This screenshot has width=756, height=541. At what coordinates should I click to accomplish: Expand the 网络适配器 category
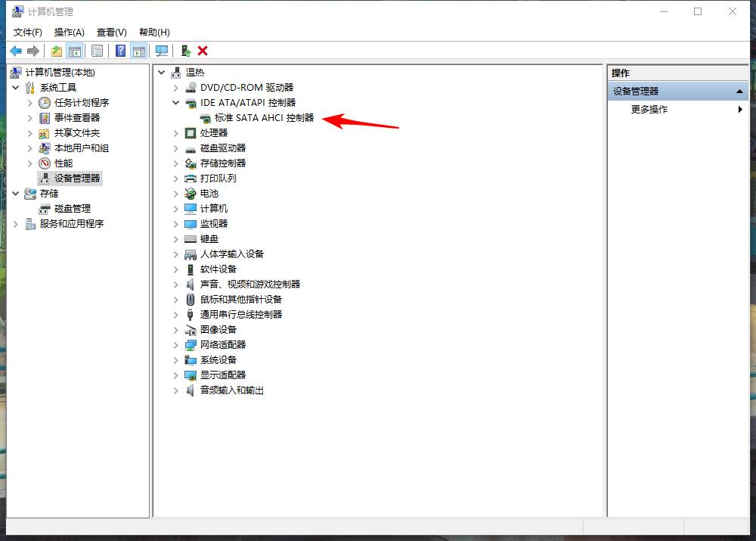(x=175, y=344)
